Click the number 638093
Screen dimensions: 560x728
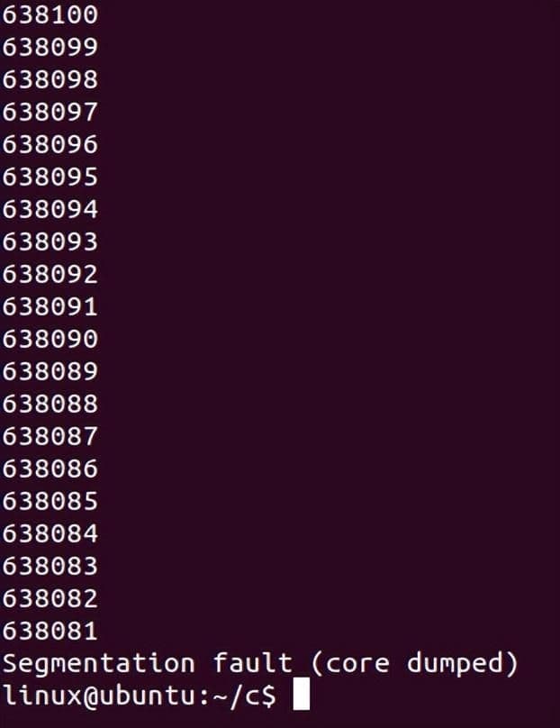(x=50, y=241)
